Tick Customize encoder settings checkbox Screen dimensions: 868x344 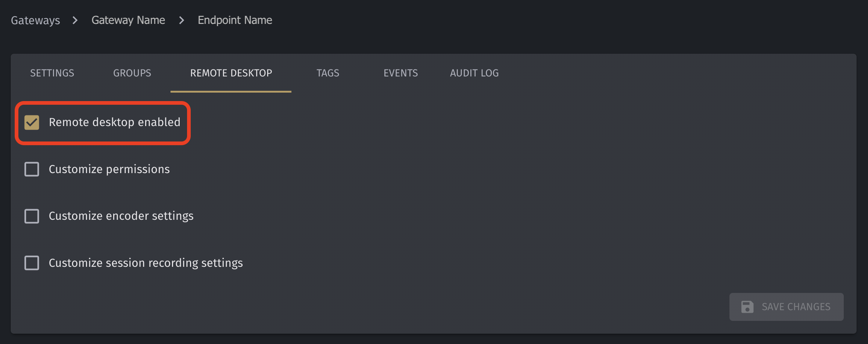pos(32,216)
